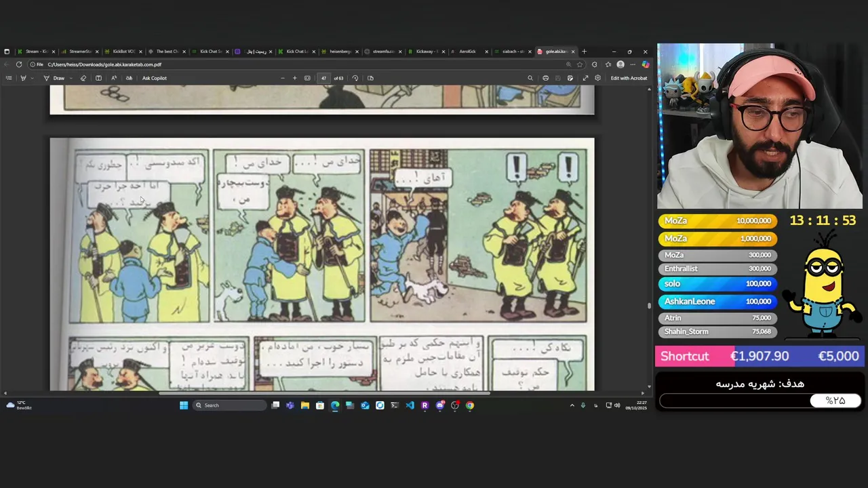Expand Draw tool options arrow
The image size is (868, 488).
(x=73, y=78)
